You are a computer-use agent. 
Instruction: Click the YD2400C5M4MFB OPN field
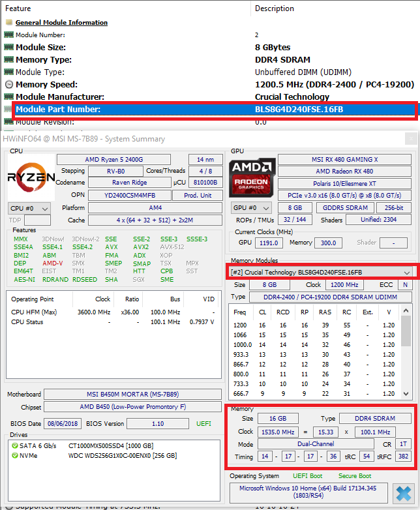pyautogui.click(x=130, y=195)
